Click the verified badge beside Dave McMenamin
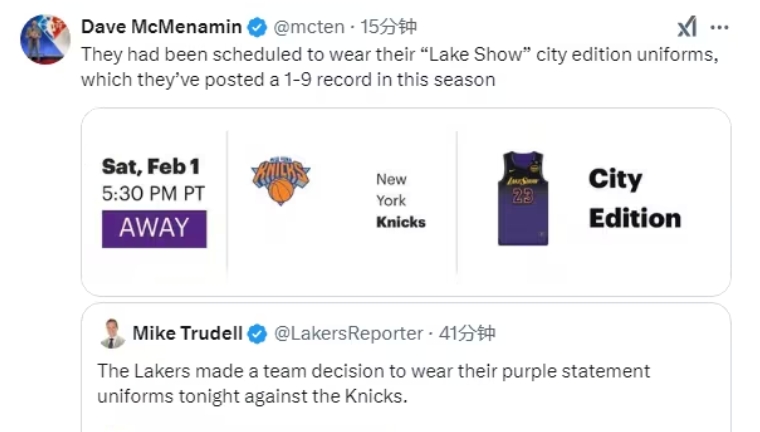The height and width of the screenshot is (432, 760). 257,27
